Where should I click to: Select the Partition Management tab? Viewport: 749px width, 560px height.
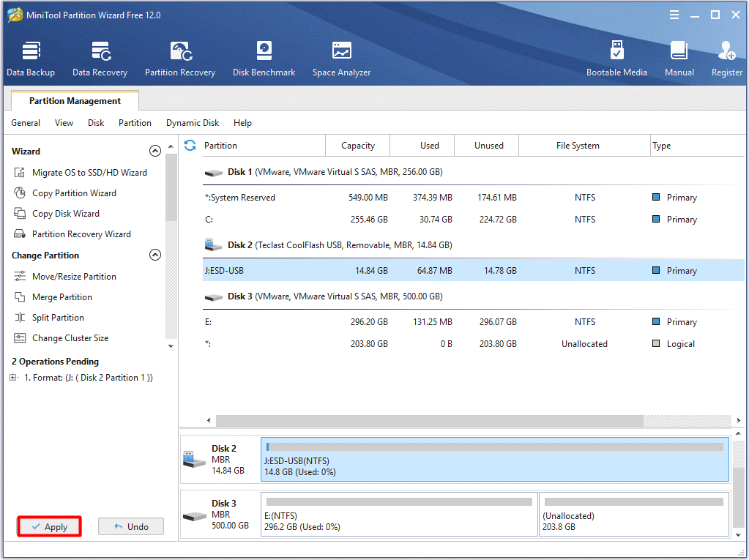pyautogui.click(x=75, y=101)
